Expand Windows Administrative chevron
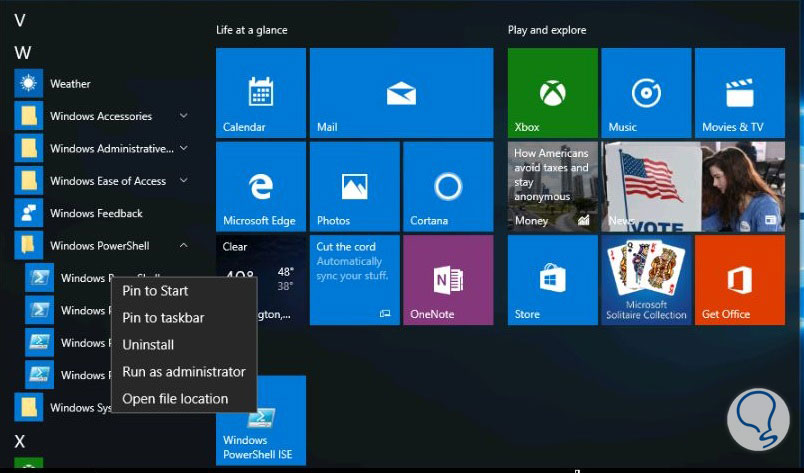Viewport: 804px width, 473px height. pyautogui.click(x=184, y=148)
